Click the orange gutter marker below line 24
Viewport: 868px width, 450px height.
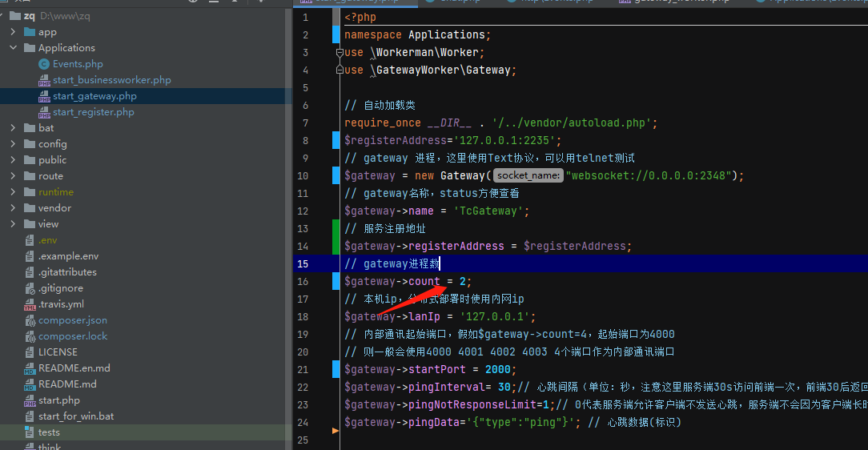[x=335, y=430]
